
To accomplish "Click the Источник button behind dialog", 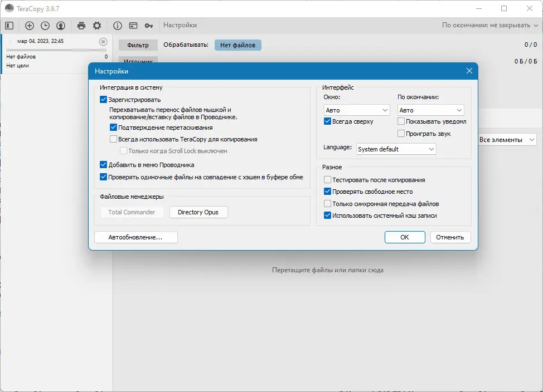I will [138, 60].
